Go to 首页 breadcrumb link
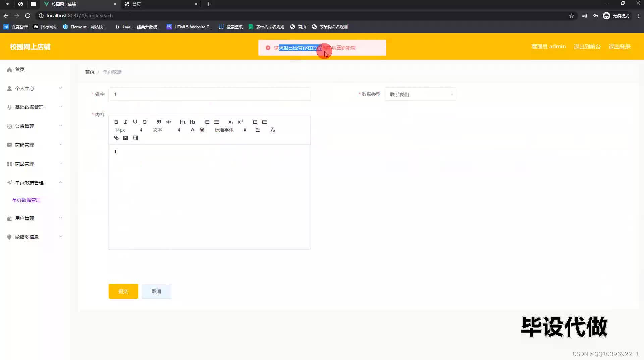Screen dimensions: 644x360 click(90, 72)
